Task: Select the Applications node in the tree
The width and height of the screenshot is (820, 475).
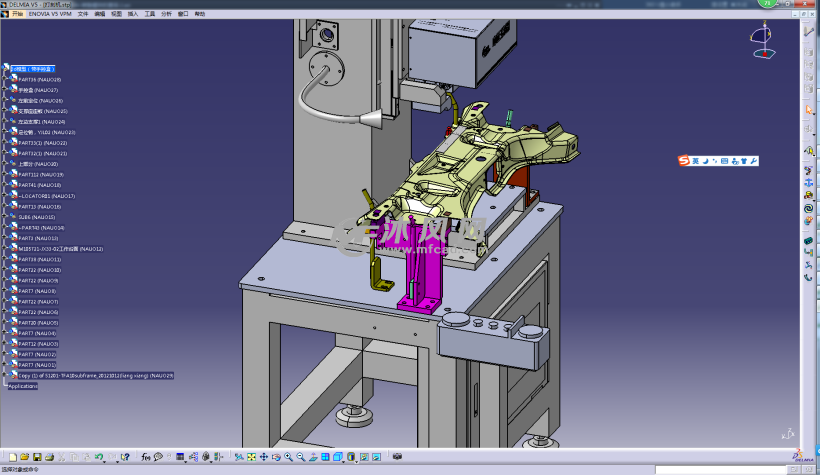Action: [x=23, y=386]
